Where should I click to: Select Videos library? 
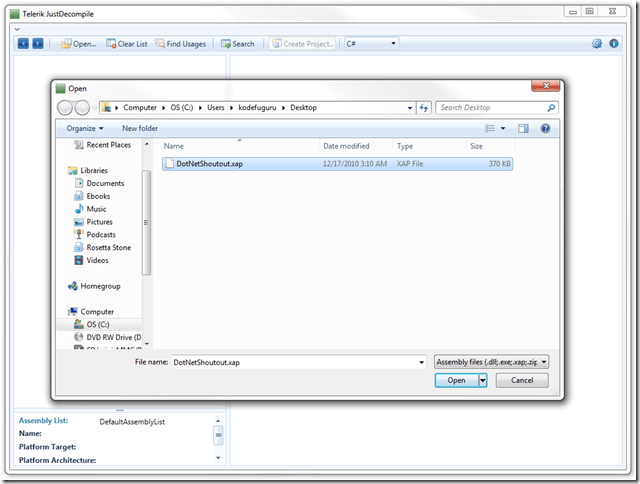pos(91,260)
